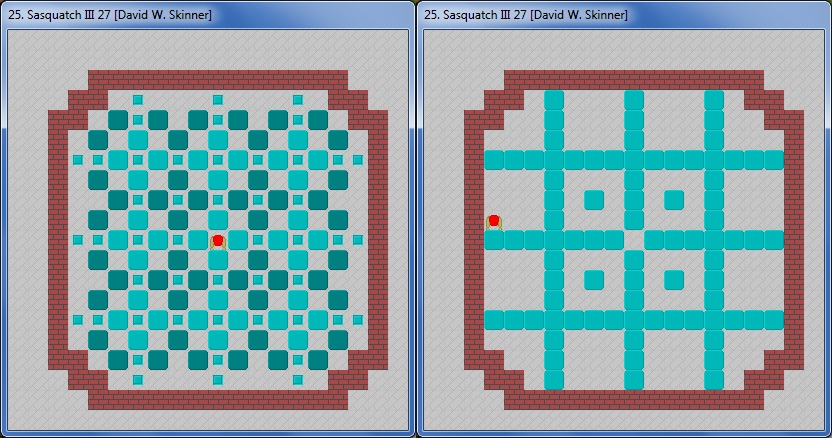The image size is (832, 438).
Task: Click top-row rightmost small goal square, left window
Action: [298, 100]
